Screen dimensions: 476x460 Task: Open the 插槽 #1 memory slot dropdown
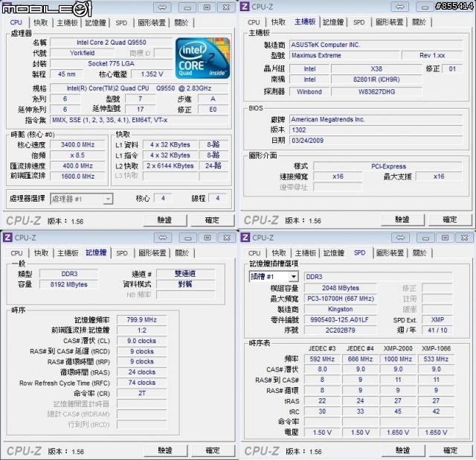[294, 276]
